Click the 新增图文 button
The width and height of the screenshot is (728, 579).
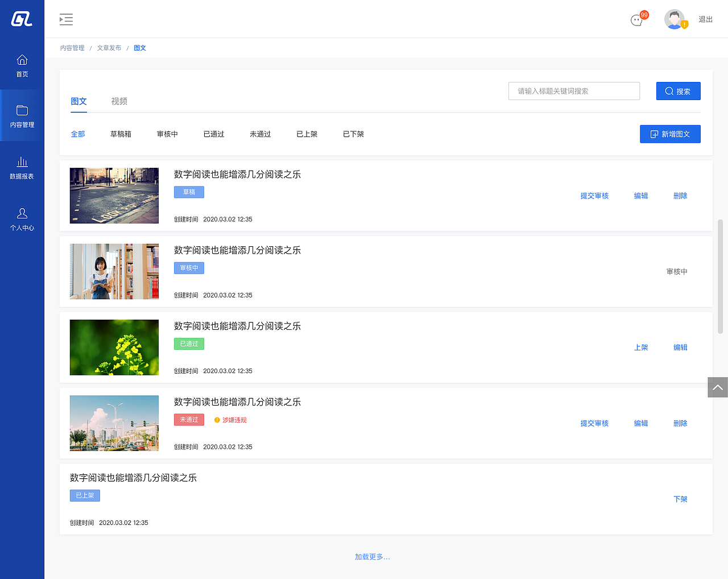(670, 134)
